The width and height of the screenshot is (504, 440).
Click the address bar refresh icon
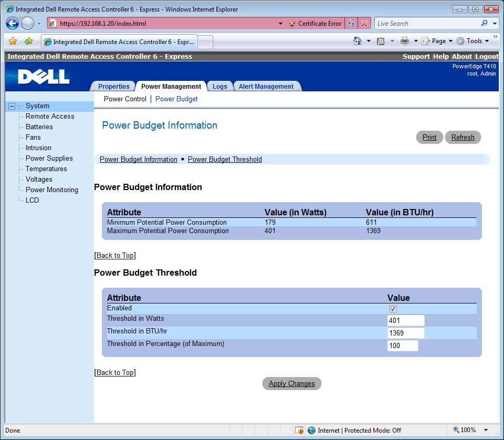(x=351, y=24)
